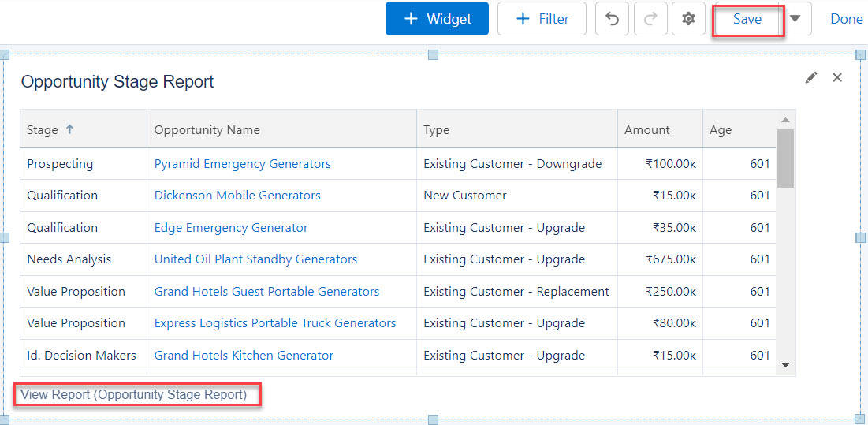Click the widget top-center resize handle

(x=434, y=54)
